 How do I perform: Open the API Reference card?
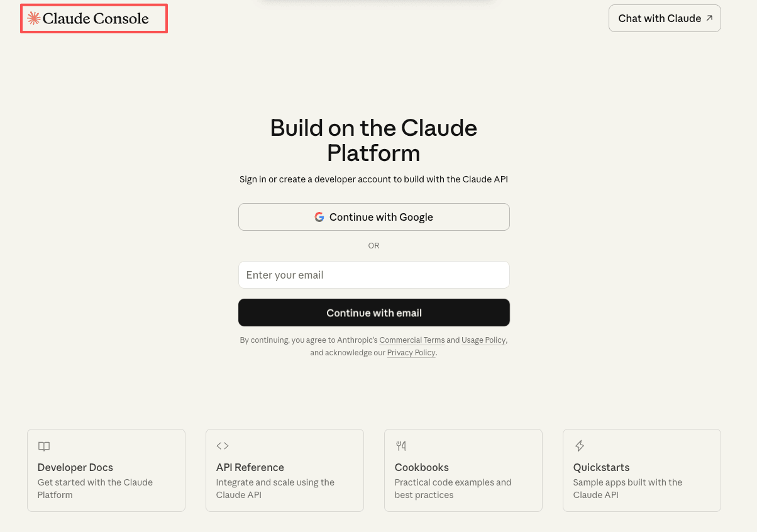coord(284,470)
